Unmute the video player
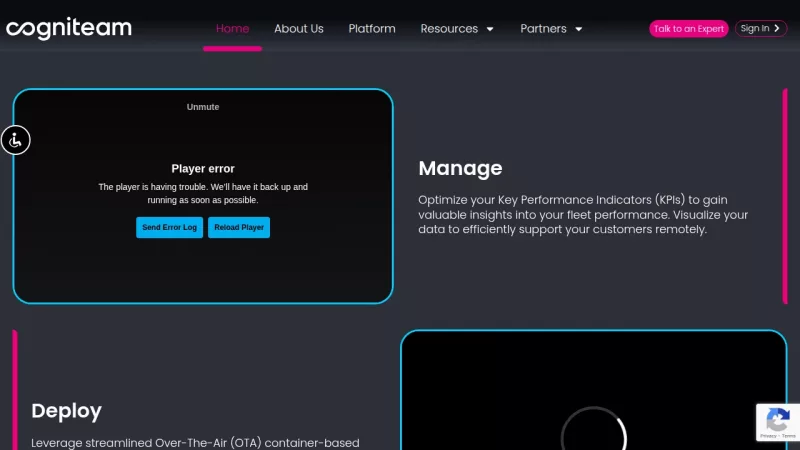 203,107
